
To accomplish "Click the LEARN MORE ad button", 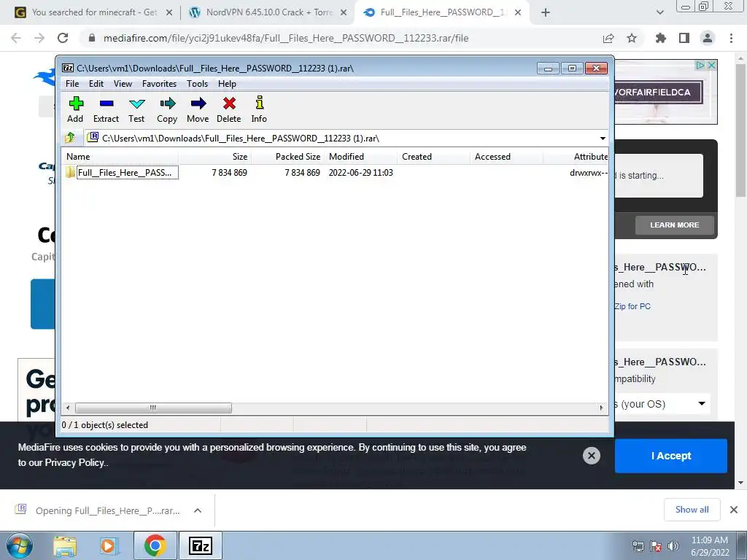I will 675,225.
